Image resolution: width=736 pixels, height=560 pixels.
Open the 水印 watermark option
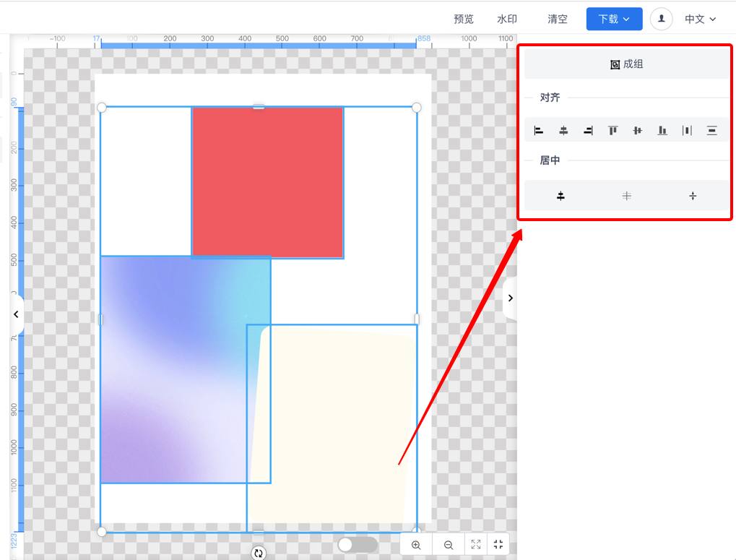point(507,20)
